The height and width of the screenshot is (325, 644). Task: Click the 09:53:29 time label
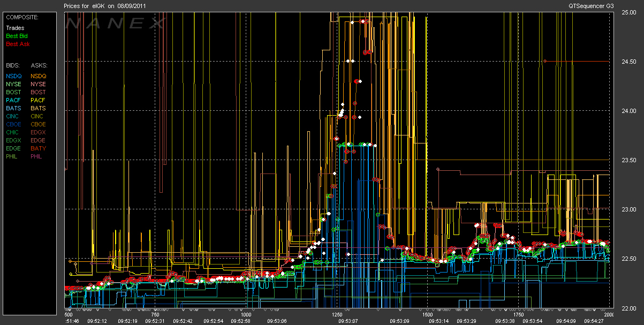click(467, 321)
